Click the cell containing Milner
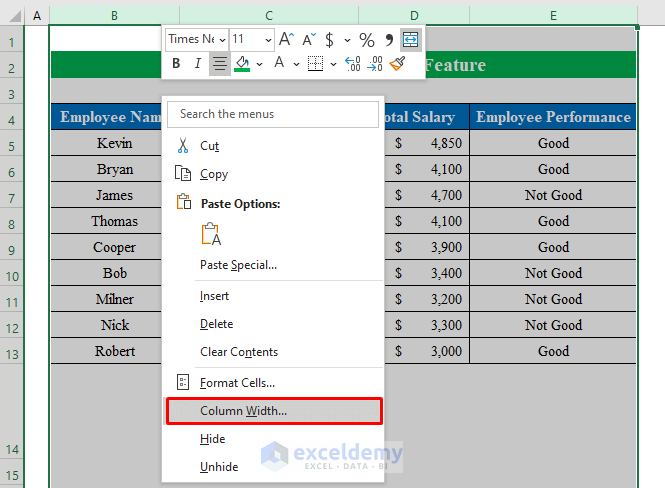 pyautogui.click(x=106, y=299)
